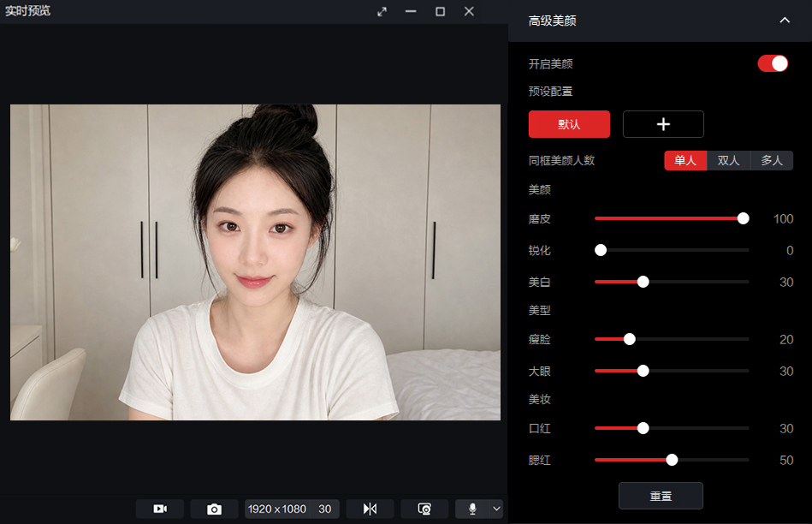Viewport: 812px width, 524px height.
Task: Select the 默认 preset
Action: [x=569, y=124]
